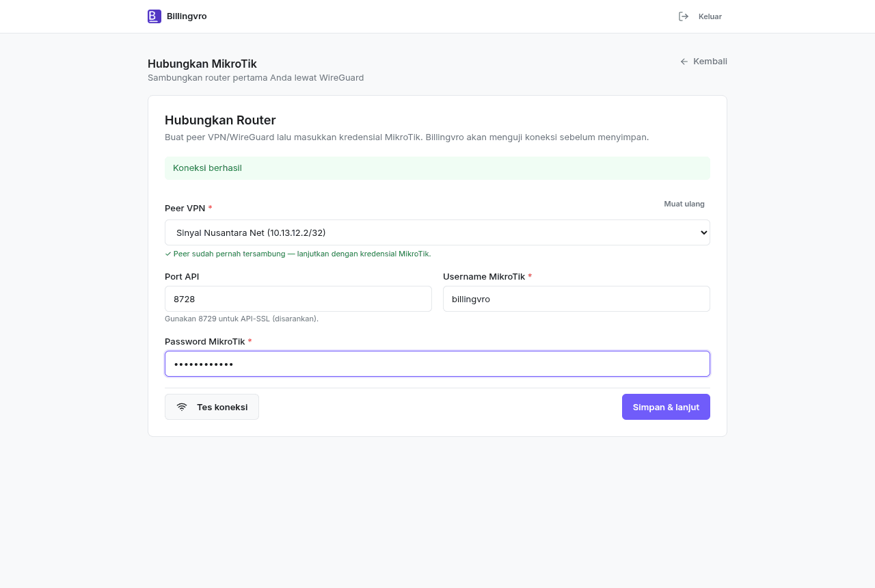Click the Billingvro brand name
This screenshot has width=875, height=588.
(x=187, y=16)
